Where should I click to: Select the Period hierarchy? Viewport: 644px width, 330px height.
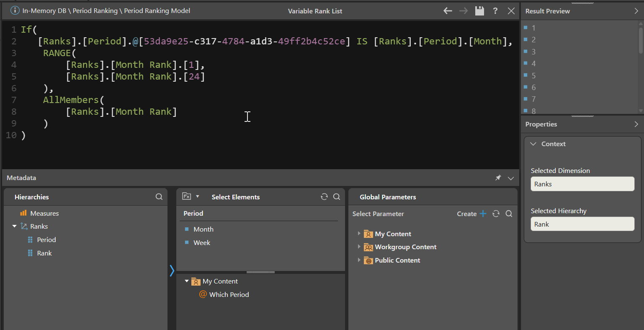point(46,240)
